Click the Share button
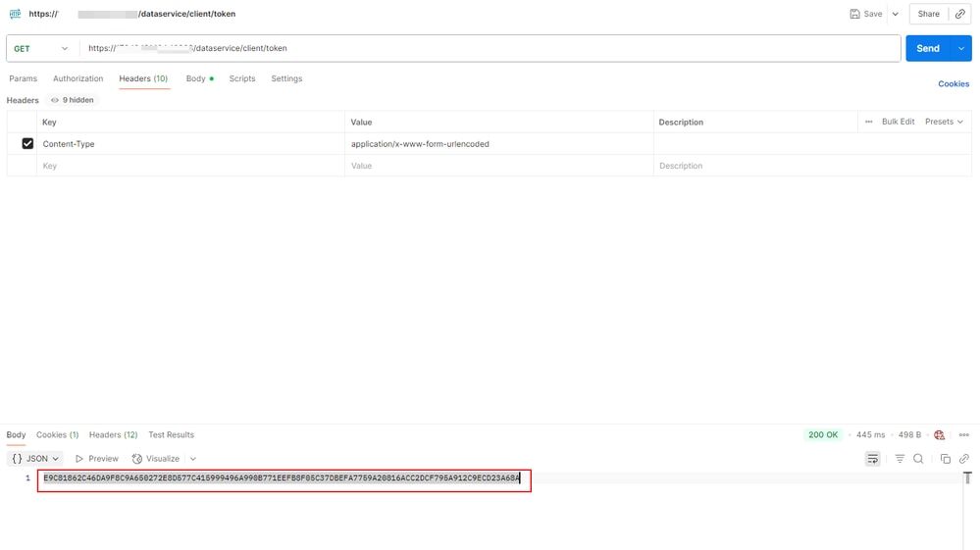The height and width of the screenshot is (550, 980). point(929,14)
